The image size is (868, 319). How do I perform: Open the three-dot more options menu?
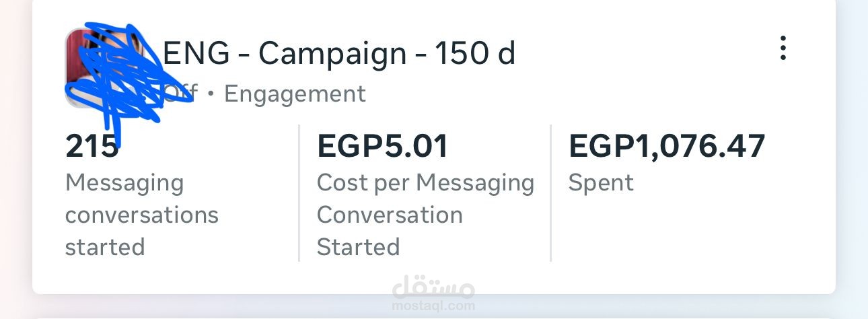(x=783, y=49)
